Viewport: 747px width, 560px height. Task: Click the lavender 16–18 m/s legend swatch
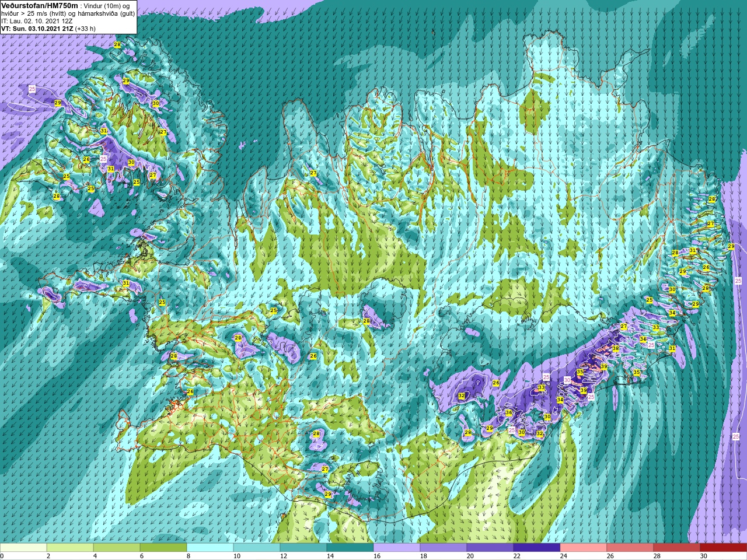coord(397,548)
